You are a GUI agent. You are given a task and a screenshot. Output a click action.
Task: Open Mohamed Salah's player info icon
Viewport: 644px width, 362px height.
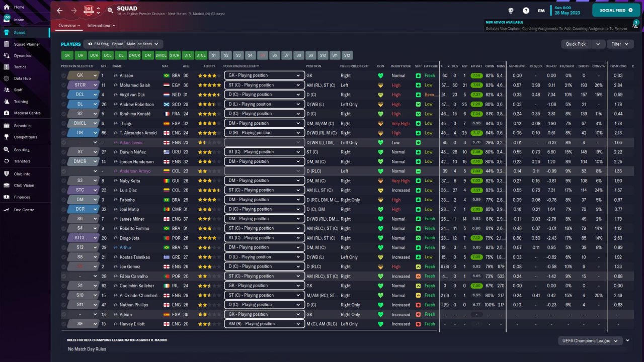[x=116, y=85]
